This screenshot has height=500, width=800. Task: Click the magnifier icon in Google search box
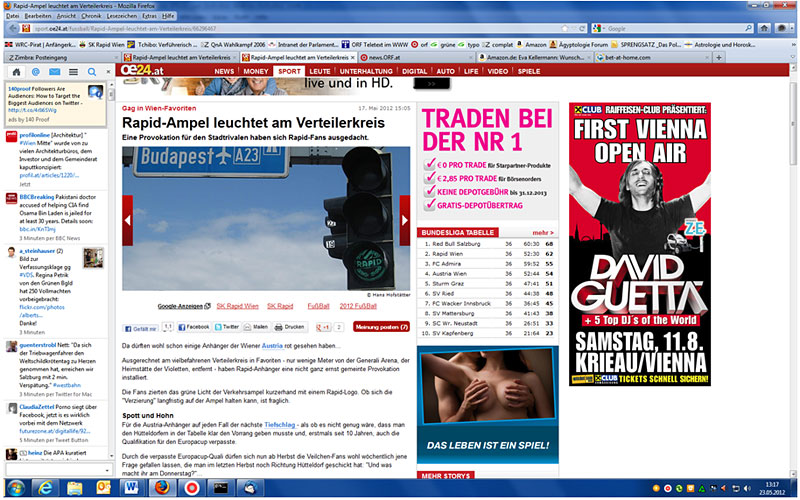[x=748, y=29]
